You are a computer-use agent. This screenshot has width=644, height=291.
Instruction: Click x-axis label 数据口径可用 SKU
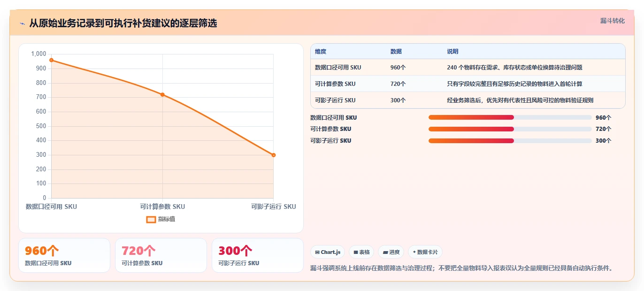[x=51, y=207]
